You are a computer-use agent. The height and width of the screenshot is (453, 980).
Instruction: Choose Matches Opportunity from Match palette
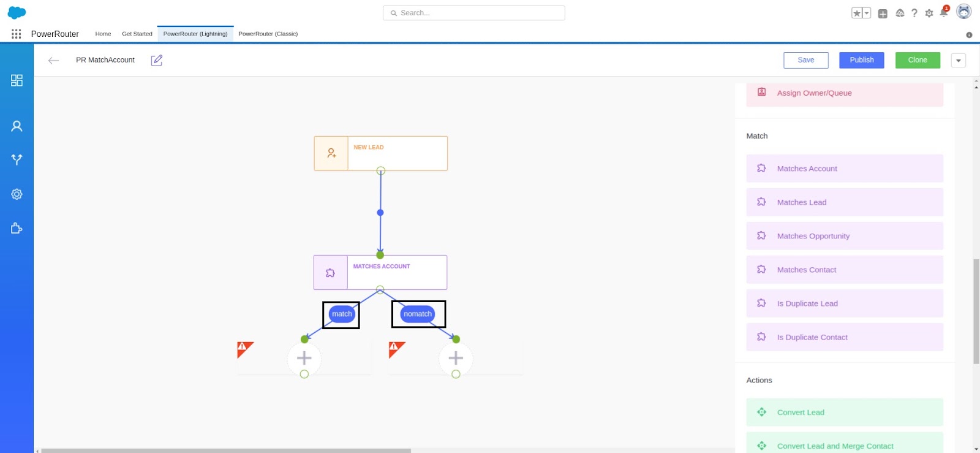[x=845, y=236]
